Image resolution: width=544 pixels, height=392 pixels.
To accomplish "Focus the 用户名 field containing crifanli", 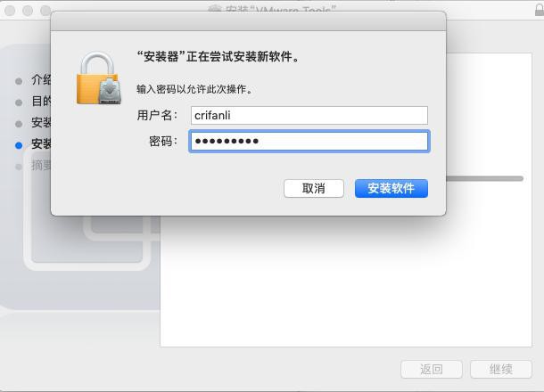I will click(x=309, y=115).
